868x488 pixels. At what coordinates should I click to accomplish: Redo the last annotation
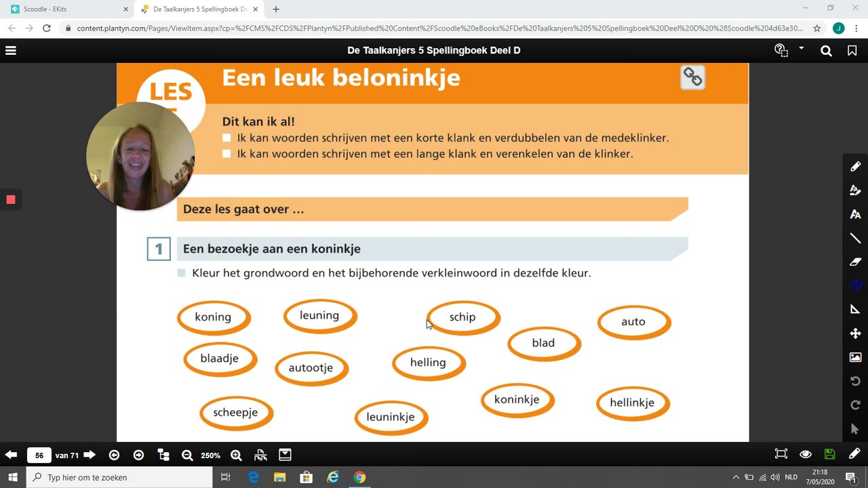tap(855, 405)
